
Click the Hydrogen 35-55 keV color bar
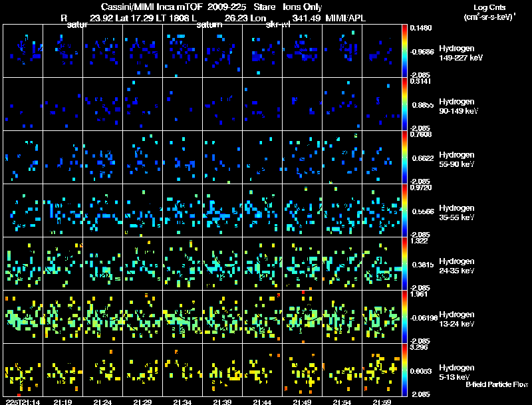pos(404,211)
